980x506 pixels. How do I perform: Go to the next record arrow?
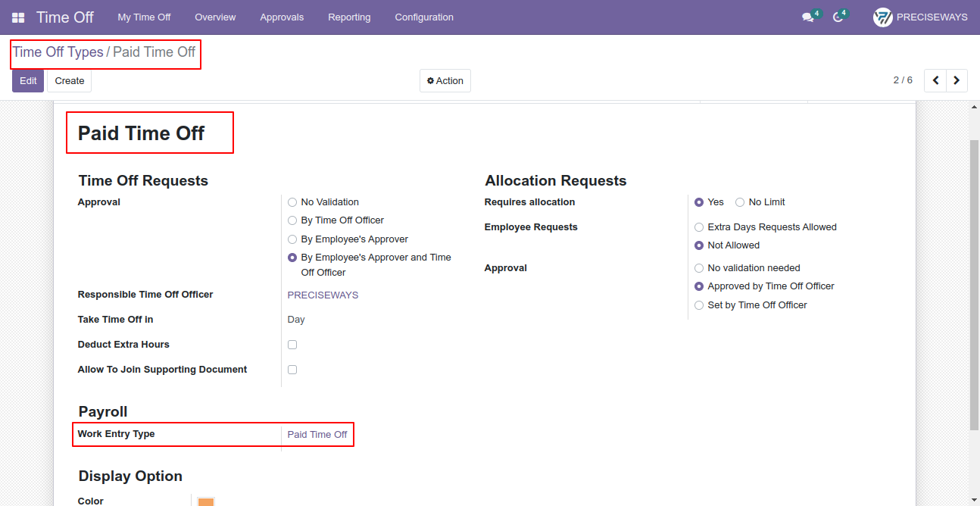957,80
